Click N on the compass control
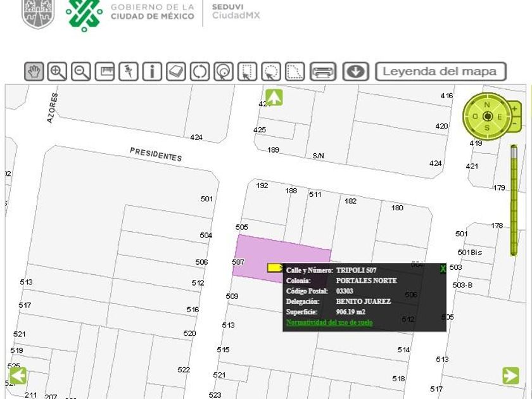Viewport: 532px width, 399px height. pyautogui.click(x=487, y=104)
